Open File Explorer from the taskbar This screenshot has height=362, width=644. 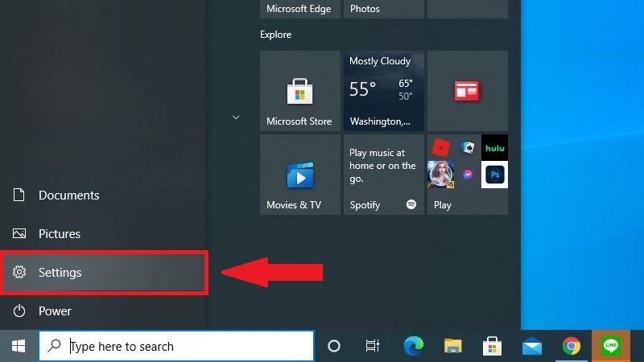(452, 346)
